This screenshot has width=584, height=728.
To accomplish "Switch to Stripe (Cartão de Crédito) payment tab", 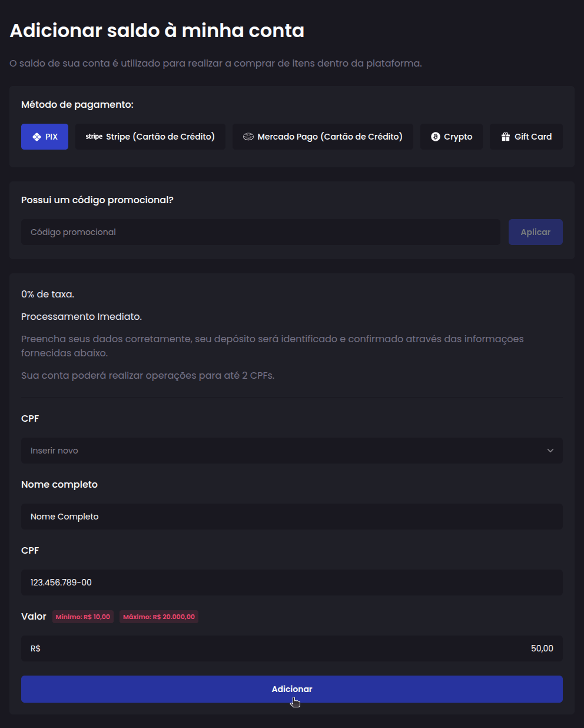I will point(150,136).
